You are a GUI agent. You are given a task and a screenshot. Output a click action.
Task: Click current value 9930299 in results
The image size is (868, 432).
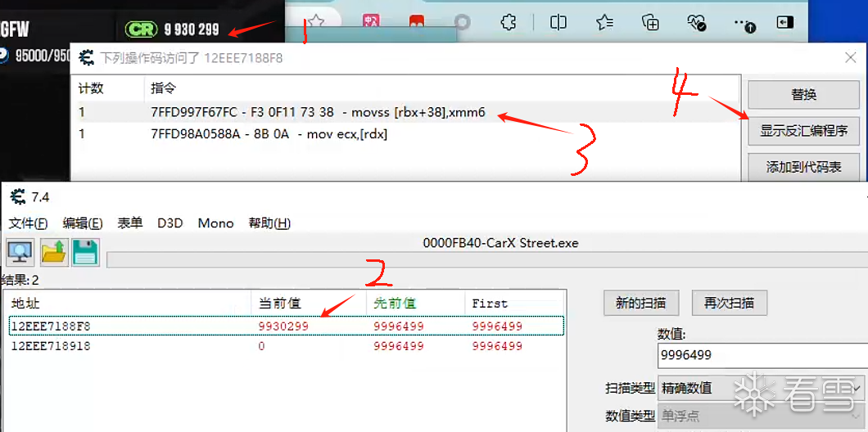pyautogui.click(x=283, y=326)
